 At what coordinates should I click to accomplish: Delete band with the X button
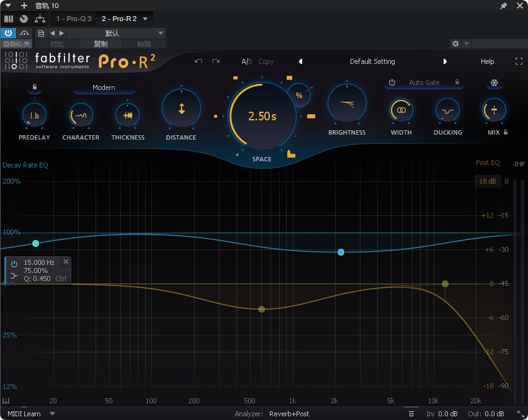[x=66, y=262]
